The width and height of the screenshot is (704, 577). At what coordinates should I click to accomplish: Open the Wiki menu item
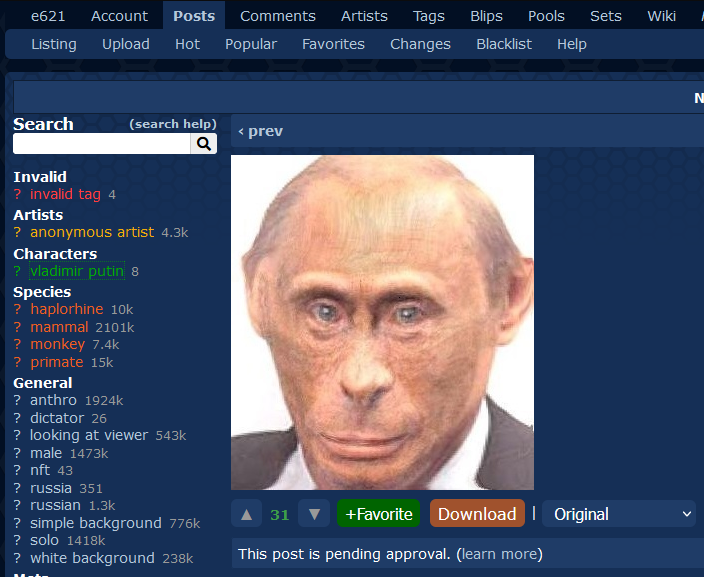(x=661, y=16)
